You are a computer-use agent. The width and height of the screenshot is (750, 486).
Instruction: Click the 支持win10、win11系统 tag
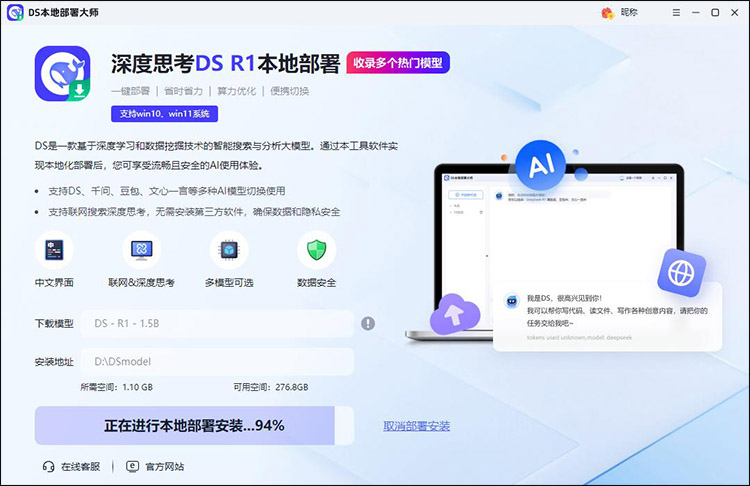click(165, 114)
